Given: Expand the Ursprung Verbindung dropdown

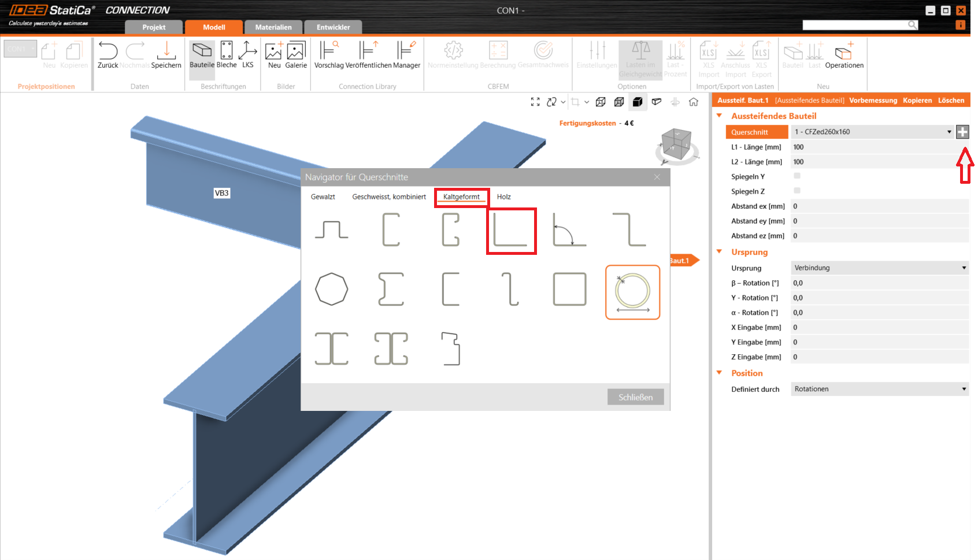Looking at the screenshot, I should [x=879, y=268].
